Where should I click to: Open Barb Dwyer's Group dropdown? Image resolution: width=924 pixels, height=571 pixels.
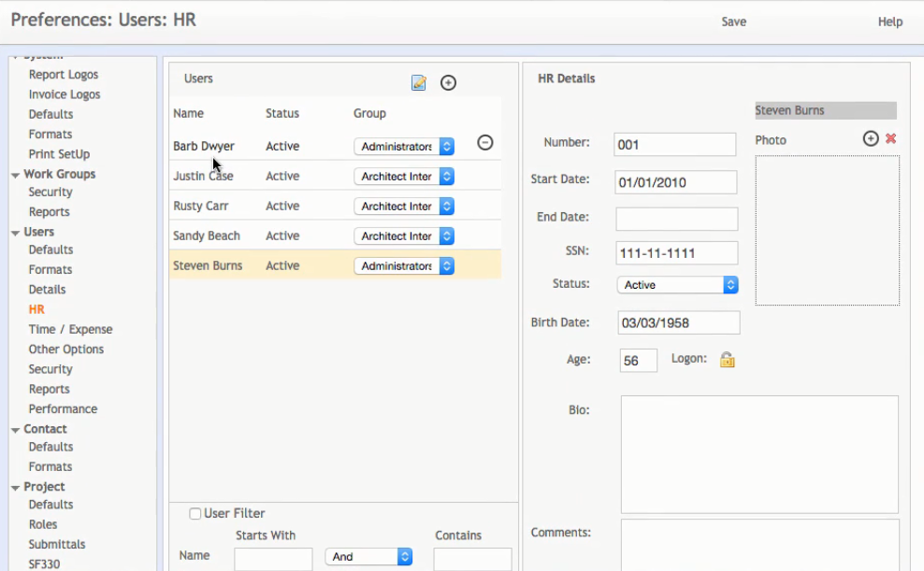click(404, 147)
